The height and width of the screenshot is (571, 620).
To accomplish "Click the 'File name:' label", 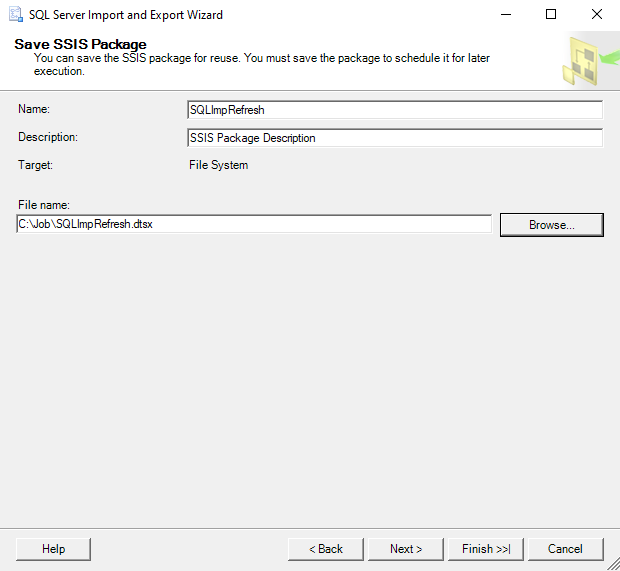I will pos(44,205).
